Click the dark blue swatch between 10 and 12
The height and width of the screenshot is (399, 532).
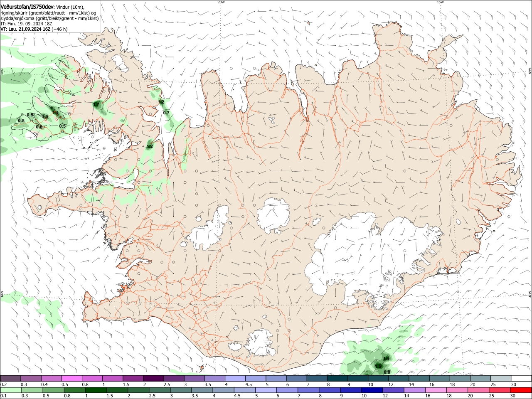pyautogui.click(x=372, y=390)
